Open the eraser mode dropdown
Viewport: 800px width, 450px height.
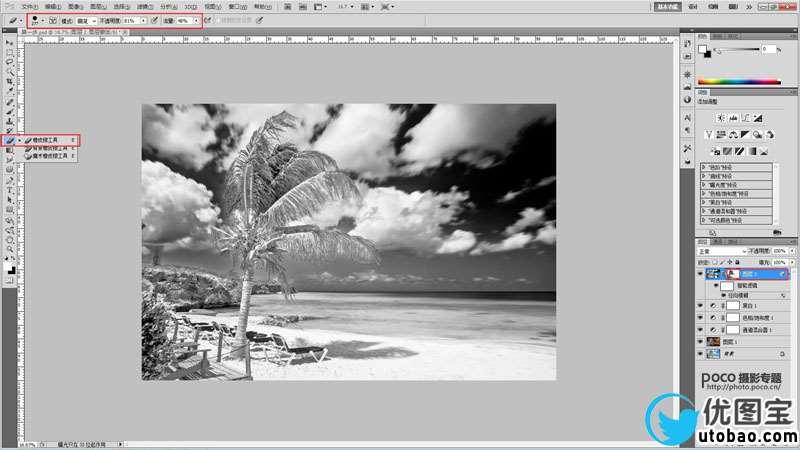point(87,20)
